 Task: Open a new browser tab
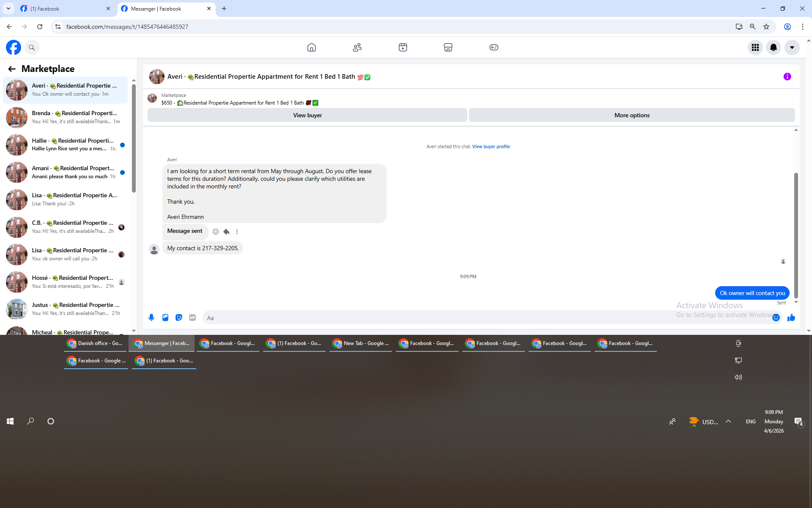(x=224, y=8)
